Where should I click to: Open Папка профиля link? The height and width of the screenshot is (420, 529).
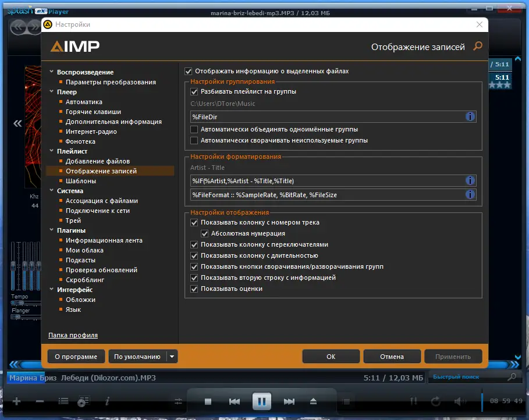pyautogui.click(x=73, y=335)
